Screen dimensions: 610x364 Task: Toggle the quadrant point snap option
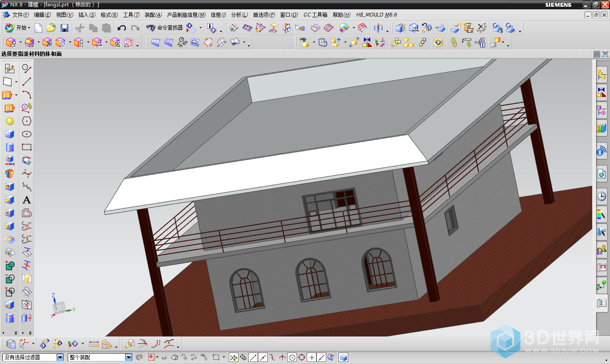pyautogui.click(x=302, y=358)
